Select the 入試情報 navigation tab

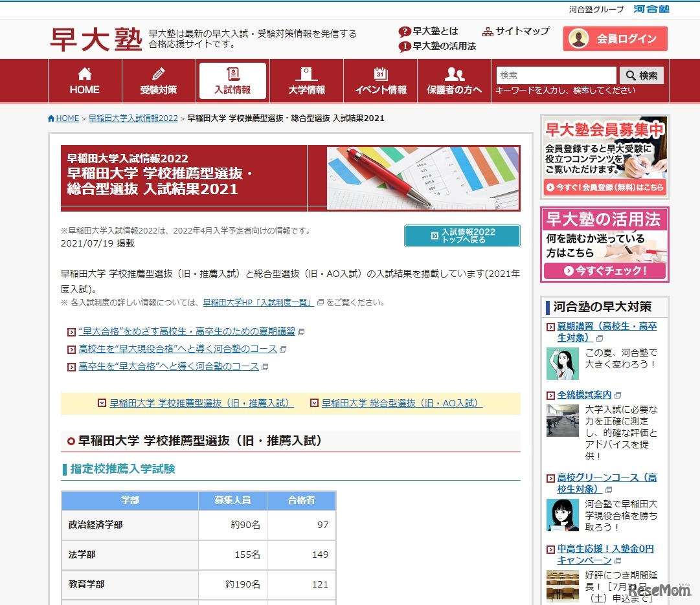(x=232, y=81)
